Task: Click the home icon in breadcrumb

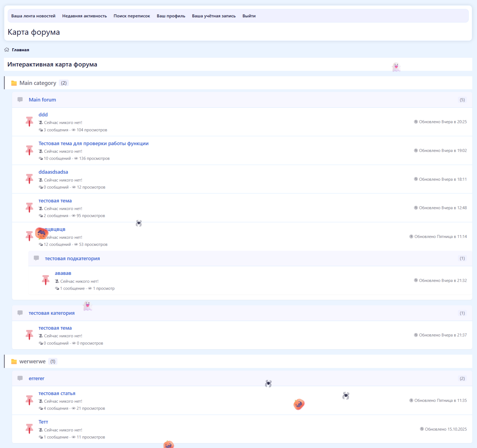Action: click(7, 50)
